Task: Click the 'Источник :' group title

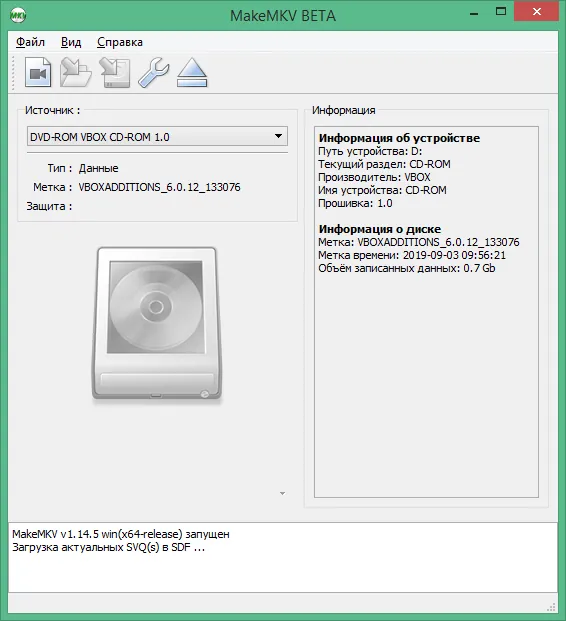Action: pyautogui.click(x=52, y=110)
